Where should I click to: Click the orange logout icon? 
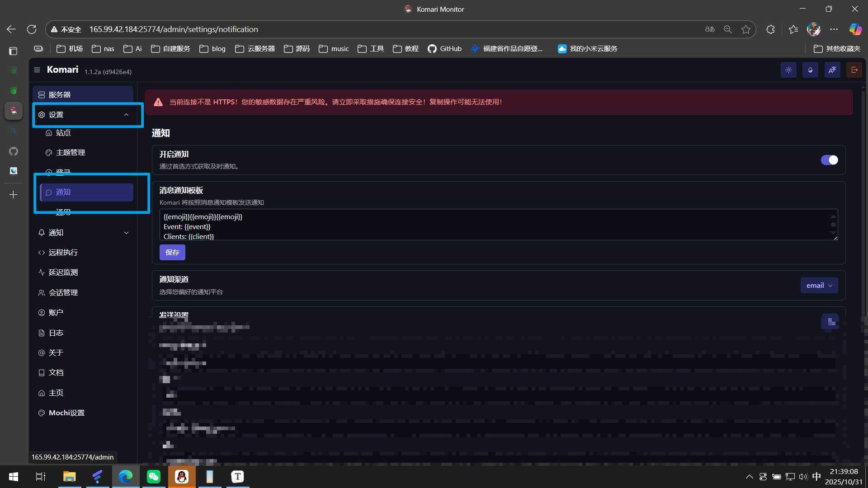854,70
